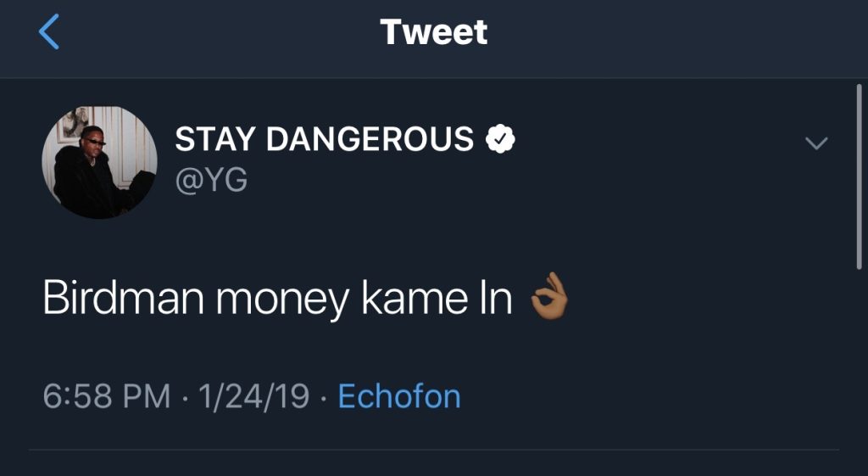
Task: Tap the 1/24/19 date
Action: [x=253, y=397]
